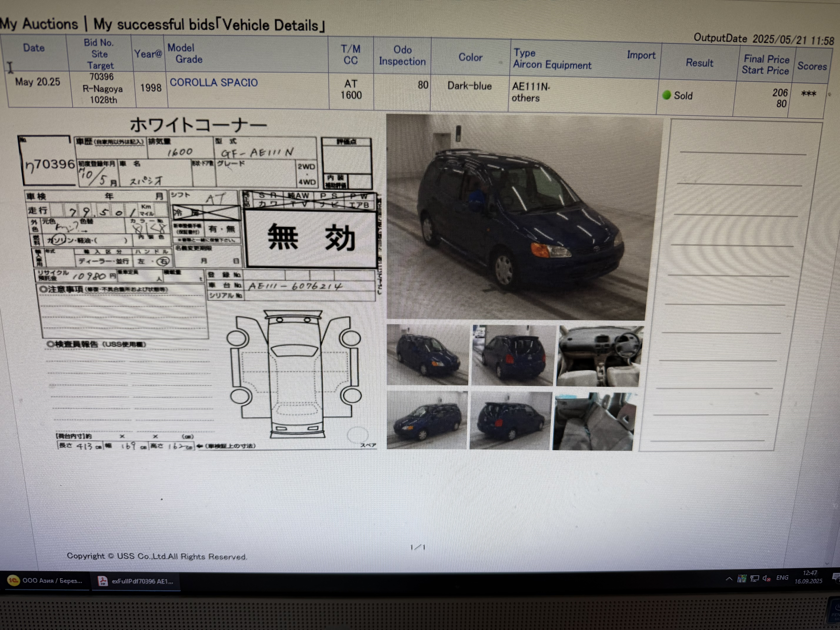Select the 'Sold' result text
840x630 pixels.
pos(683,96)
